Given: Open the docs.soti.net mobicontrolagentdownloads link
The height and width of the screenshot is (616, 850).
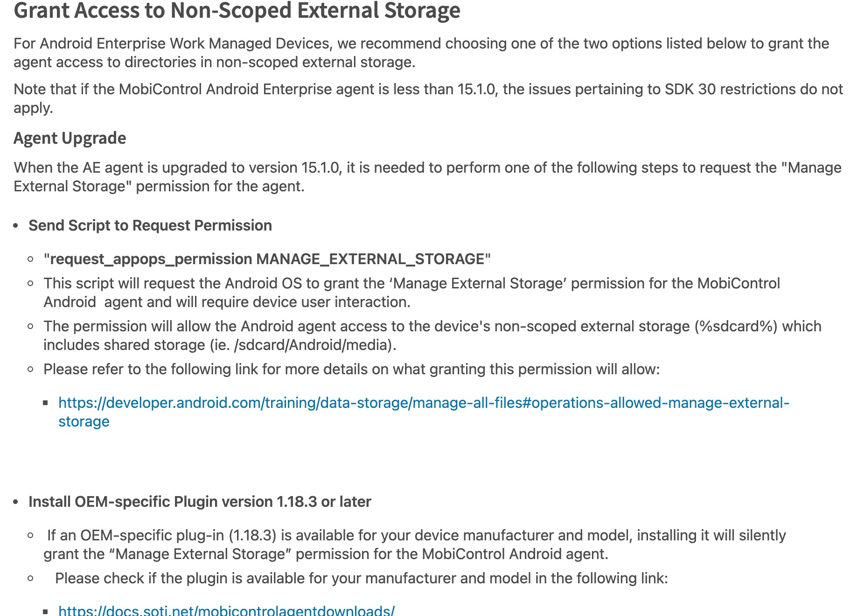Looking at the screenshot, I should click(x=226, y=611).
